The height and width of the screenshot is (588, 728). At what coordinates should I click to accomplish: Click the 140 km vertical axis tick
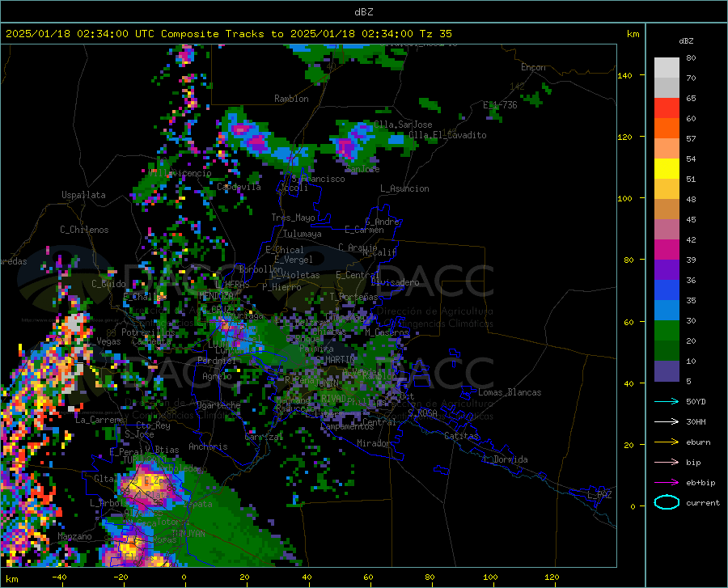pos(624,75)
